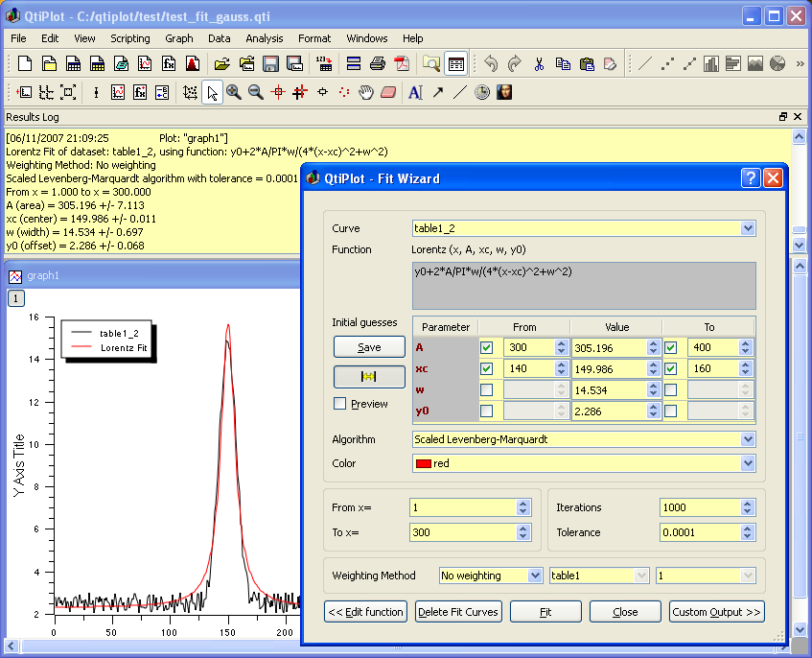Click the Delete Fit Curves button
Screen dimensions: 812x658
tap(458, 612)
